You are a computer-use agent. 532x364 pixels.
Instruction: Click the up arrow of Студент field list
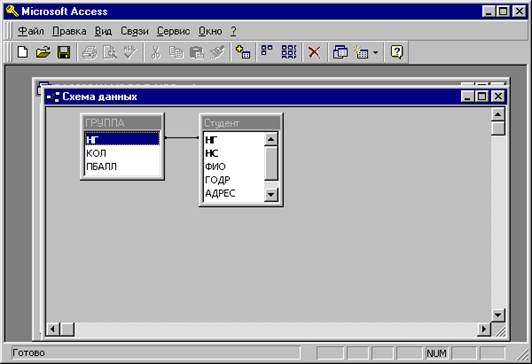(x=271, y=139)
